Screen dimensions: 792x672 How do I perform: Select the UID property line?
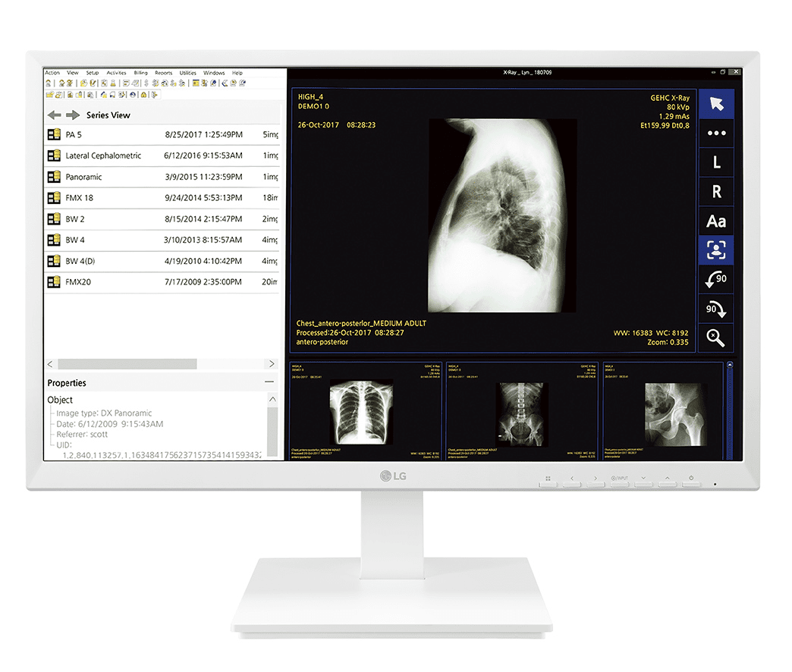click(64, 444)
